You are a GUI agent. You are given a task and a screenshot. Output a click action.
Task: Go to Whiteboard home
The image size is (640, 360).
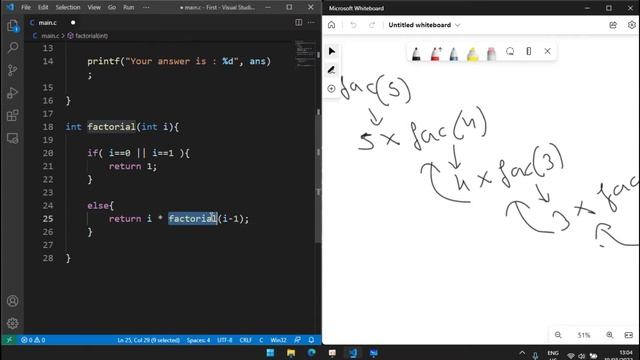(x=331, y=25)
